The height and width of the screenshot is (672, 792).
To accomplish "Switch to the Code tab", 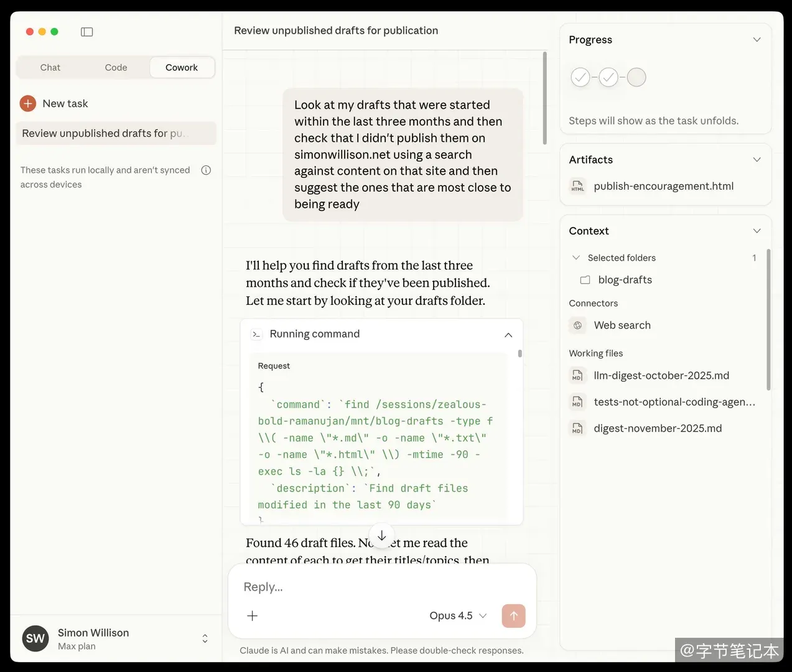I will 116,67.
